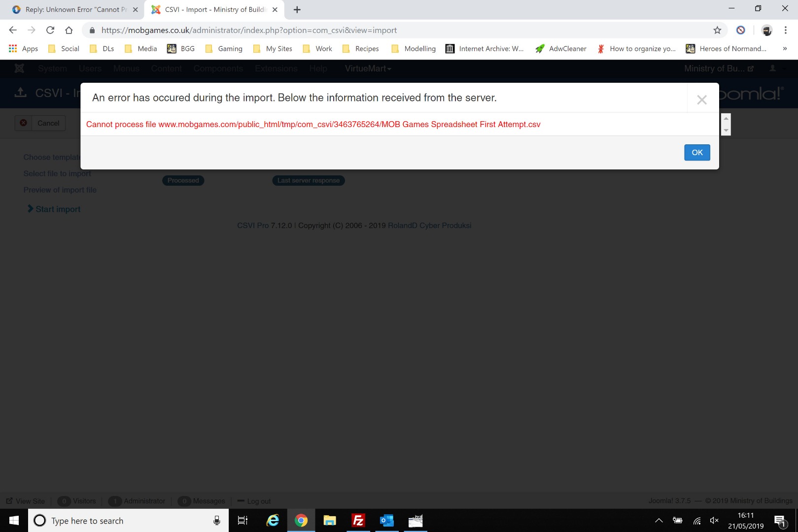Open the Apps bookmarks shortcut
Image resolution: width=798 pixels, height=532 pixels.
[x=23, y=49]
